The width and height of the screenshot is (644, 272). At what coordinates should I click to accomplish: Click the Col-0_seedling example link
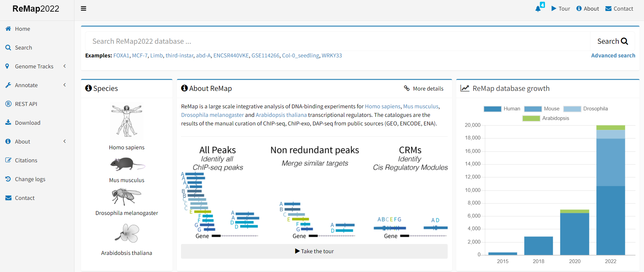click(300, 55)
